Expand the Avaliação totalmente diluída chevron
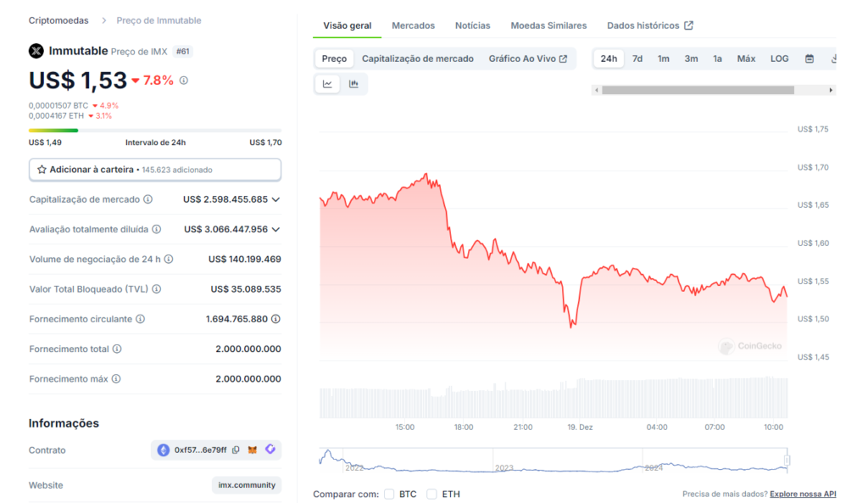 pyautogui.click(x=275, y=229)
